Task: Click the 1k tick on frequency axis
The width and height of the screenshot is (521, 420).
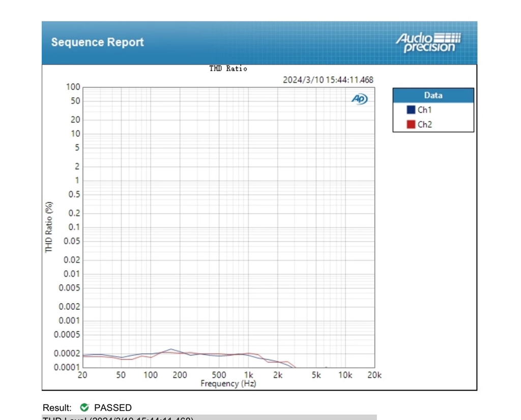Action: [248, 375]
